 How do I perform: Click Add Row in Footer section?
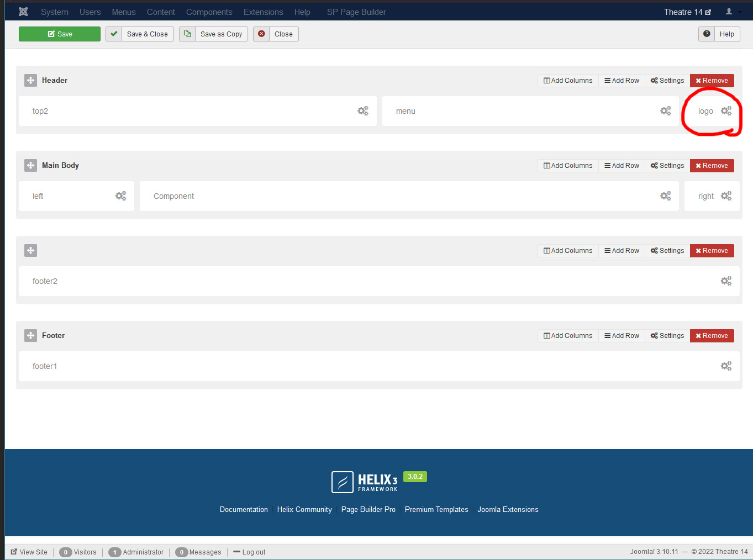(x=622, y=336)
